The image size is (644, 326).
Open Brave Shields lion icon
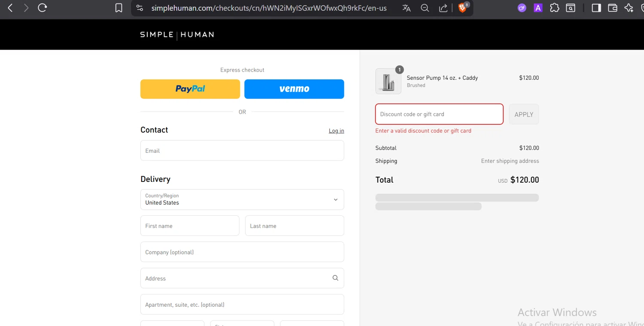[462, 8]
